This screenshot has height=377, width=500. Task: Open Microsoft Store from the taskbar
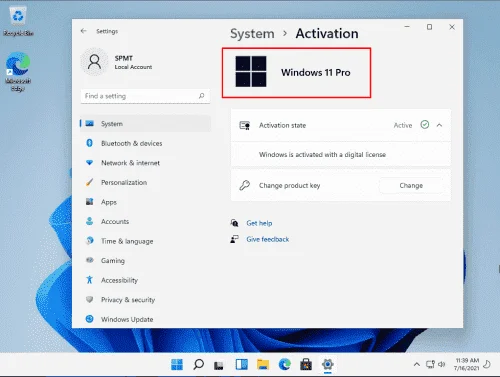pos(306,365)
